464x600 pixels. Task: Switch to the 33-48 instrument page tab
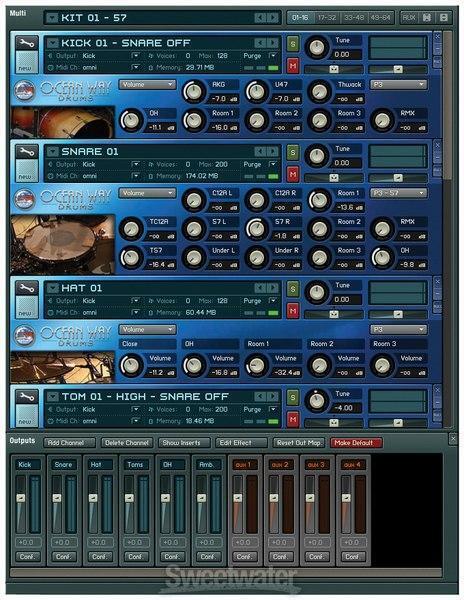[353, 18]
